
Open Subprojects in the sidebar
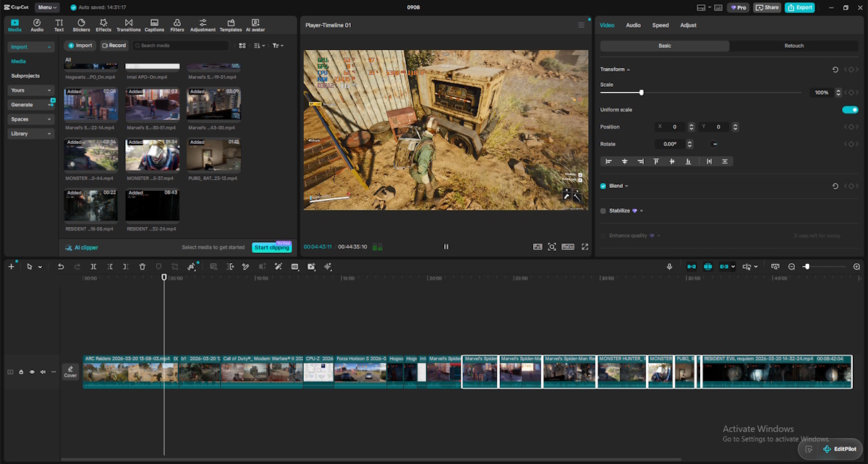[x=25, y=76]
